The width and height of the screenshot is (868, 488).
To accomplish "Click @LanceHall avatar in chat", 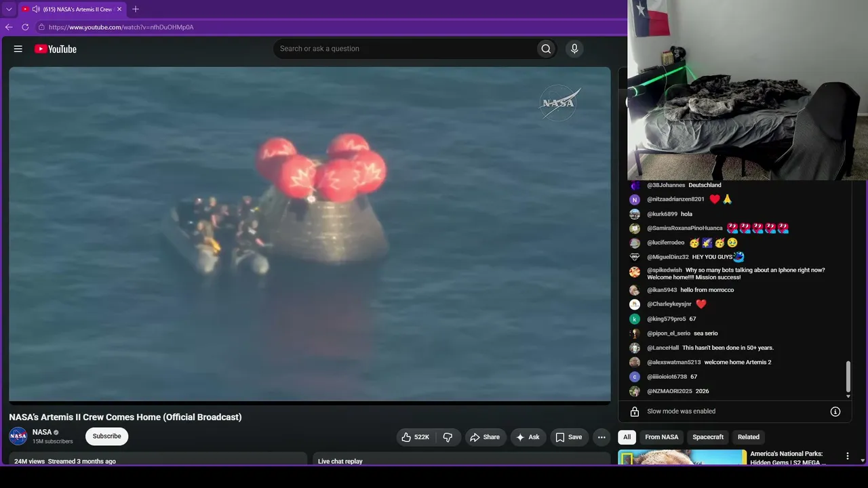I will pyautogui.click(x=635, y=348).
